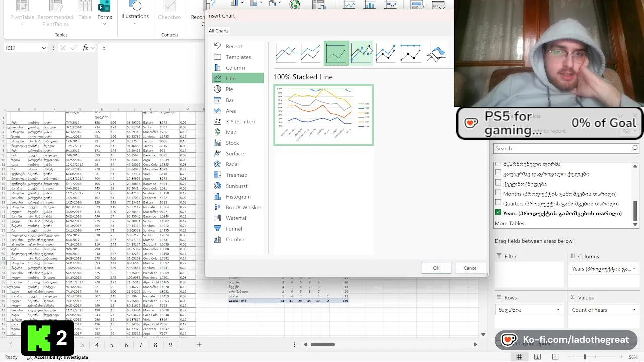This screenshot has height=362, width=644.
Task: Choose Column chart category
Action: (x=235, y=68)
